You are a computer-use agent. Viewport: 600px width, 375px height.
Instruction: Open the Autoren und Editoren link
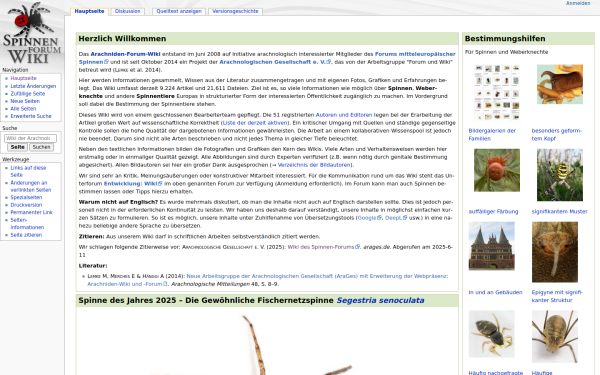point(344,115)
